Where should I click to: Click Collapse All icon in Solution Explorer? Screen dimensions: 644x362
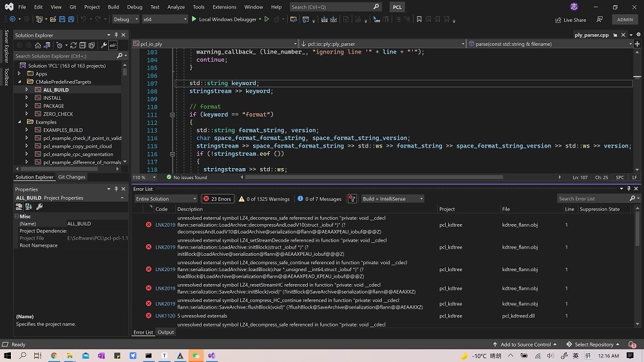82,45
